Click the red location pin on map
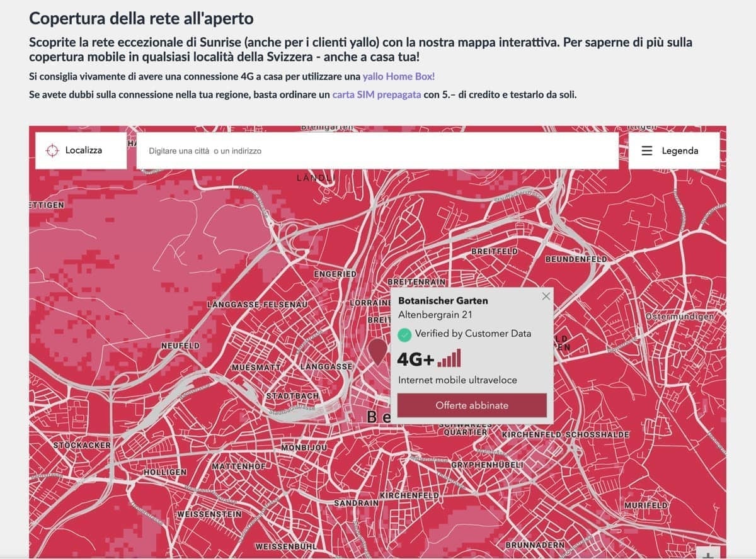The width and height of the screenshot is (756, 559). 377,351
